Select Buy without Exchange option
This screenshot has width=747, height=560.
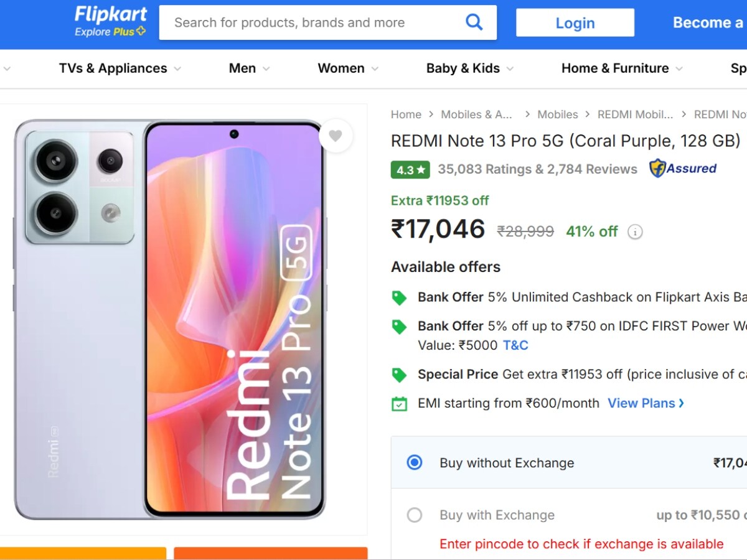[x=415, y=463]
